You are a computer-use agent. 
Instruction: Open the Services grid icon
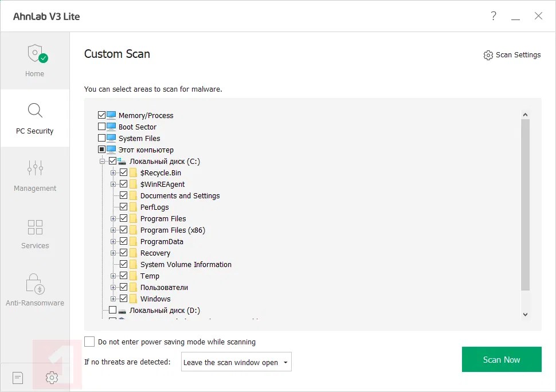coord(35,226)
